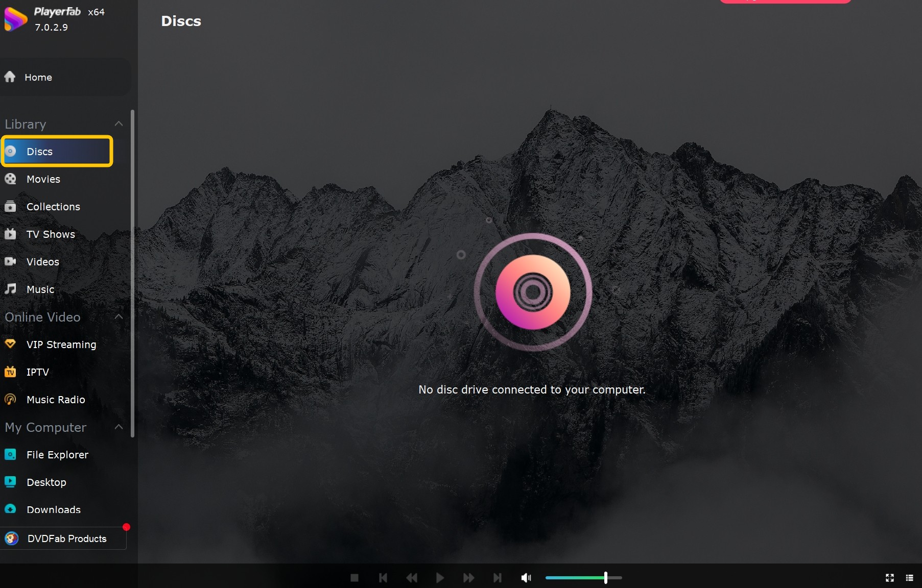Open the Home page
Image resolution: width=922 pixels, height=588 pixels.
click(x=65, y=77)
